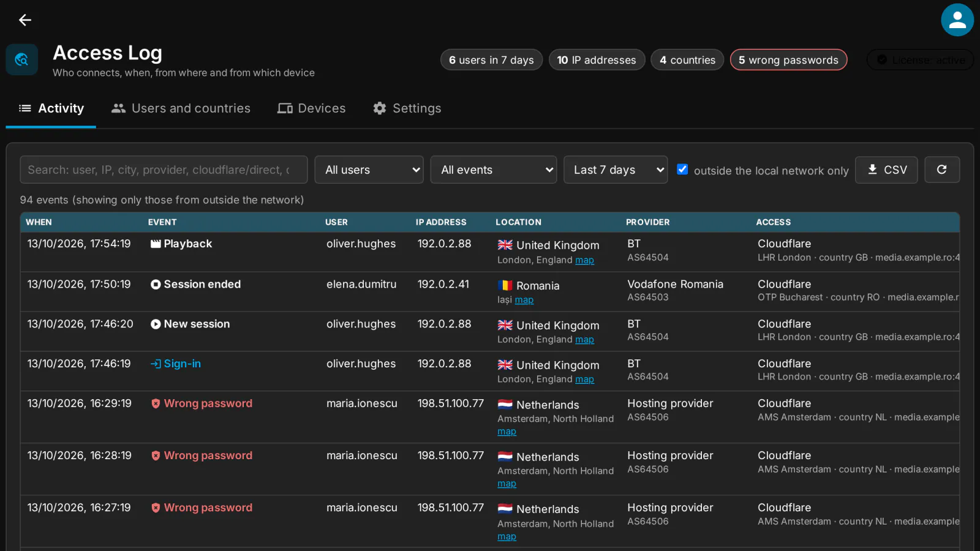
Task: Click the 16:28:19 Wrong password shield icon
Action: 156,455
